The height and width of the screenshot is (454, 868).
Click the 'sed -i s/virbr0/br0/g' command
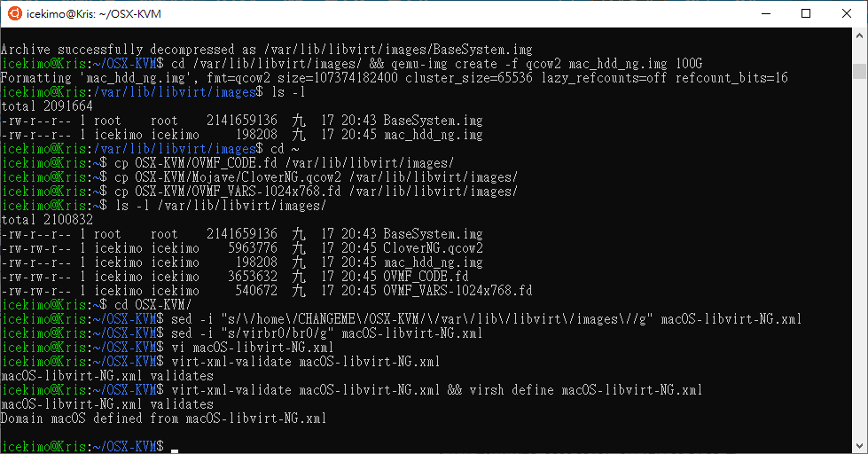click(326, 333)
